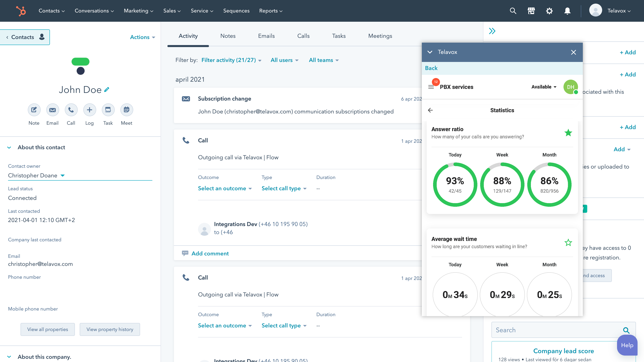644x362 pixels.
Task: Open the notifications bell
Action: (567, 11)
